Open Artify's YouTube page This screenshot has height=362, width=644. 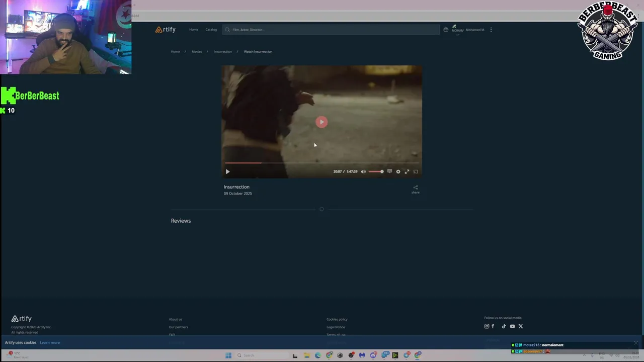point(512,326)
